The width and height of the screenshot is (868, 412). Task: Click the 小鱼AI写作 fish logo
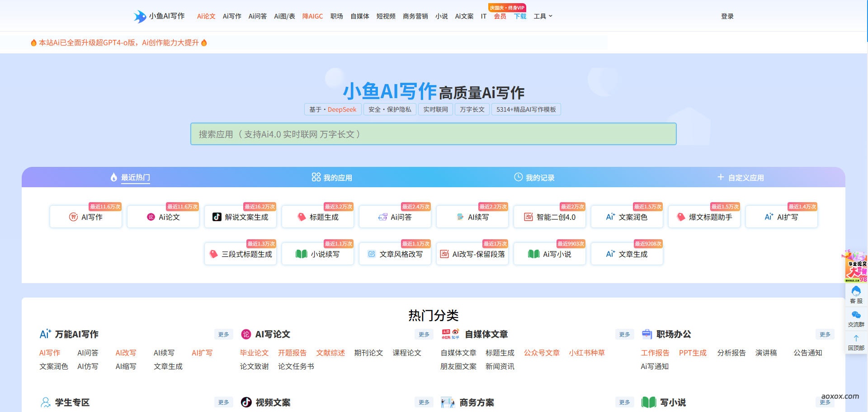pyautogui.click(x=140, y=16)
